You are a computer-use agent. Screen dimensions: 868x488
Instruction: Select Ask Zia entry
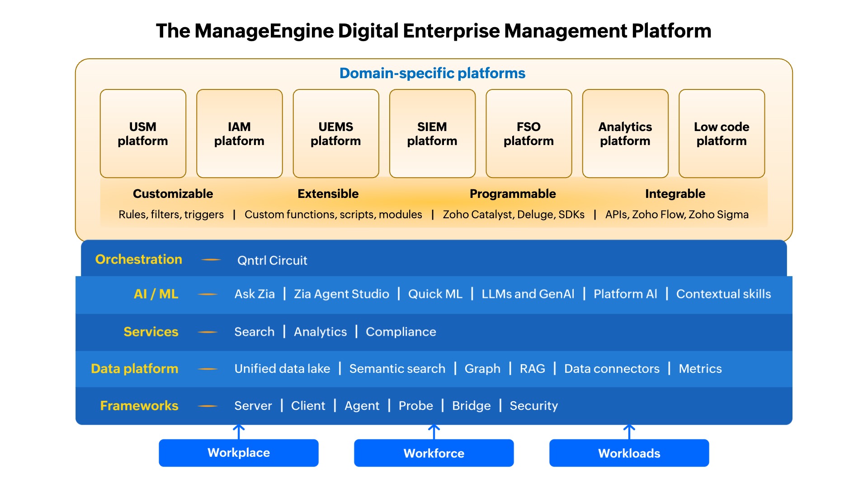(255, 294)
